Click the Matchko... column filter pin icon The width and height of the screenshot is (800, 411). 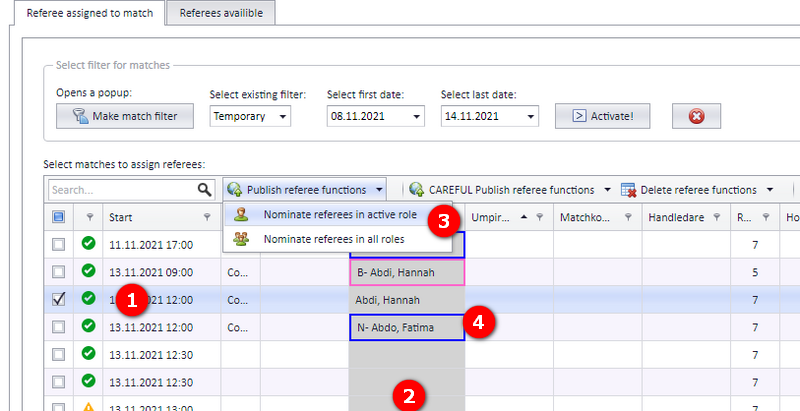(629, 217)
